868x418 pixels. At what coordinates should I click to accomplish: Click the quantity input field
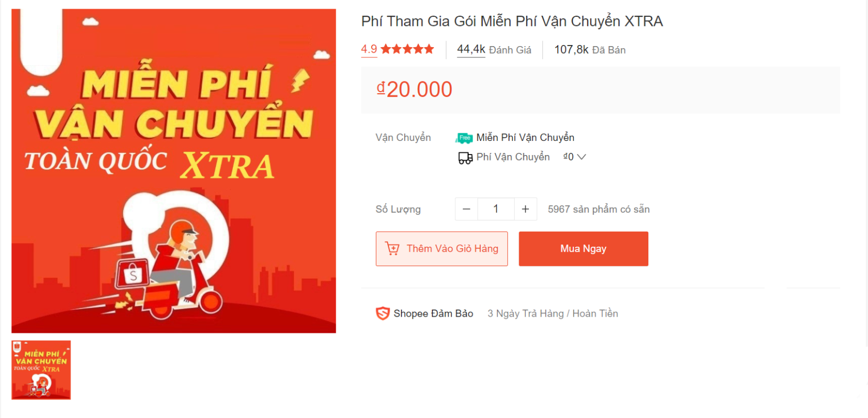coord(496,209)
